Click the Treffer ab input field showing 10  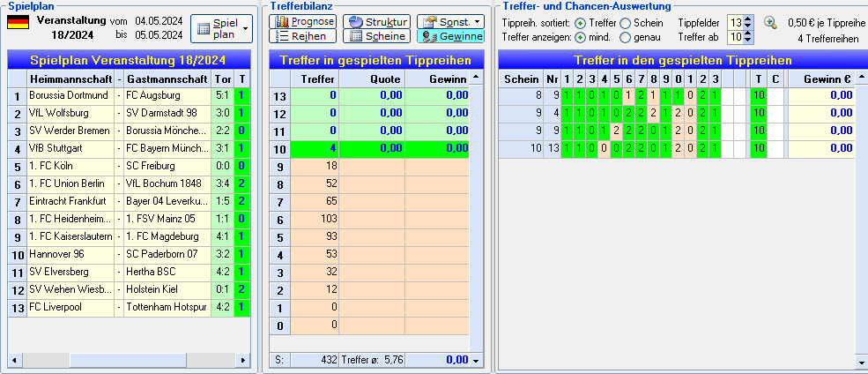[735, 37]
